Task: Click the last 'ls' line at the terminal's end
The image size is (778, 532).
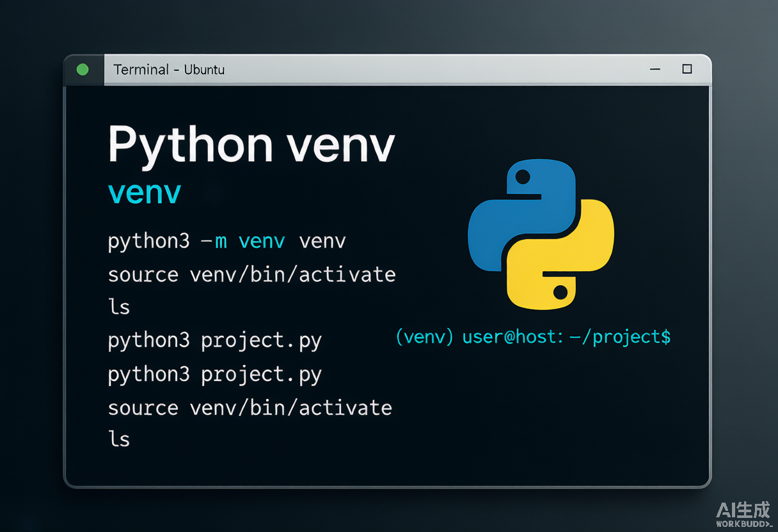Action: point(119,439)
